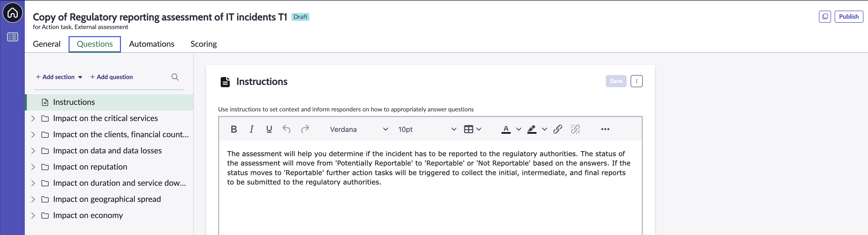Open Instructions more options menu
The height and width of the screenshot is (235, 868).
pyautogui.click(x=636, y=81)
